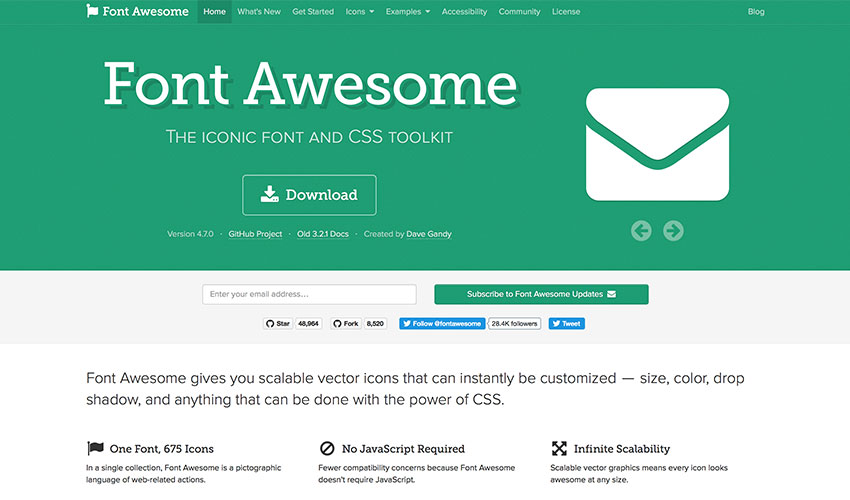The height and width of the screenshot is (500, 850).
Task: Fork the project on GitHub
Action: coord(346,324)
